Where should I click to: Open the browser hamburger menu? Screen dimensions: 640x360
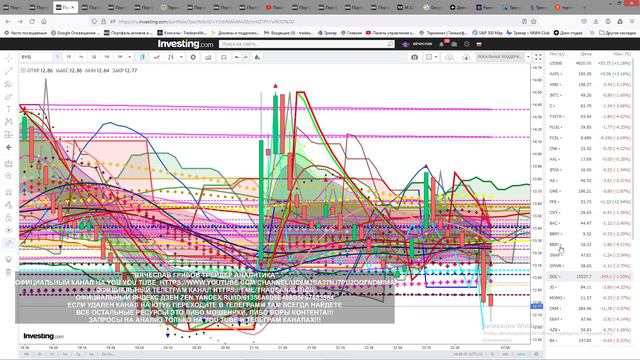tap(632, 21)
